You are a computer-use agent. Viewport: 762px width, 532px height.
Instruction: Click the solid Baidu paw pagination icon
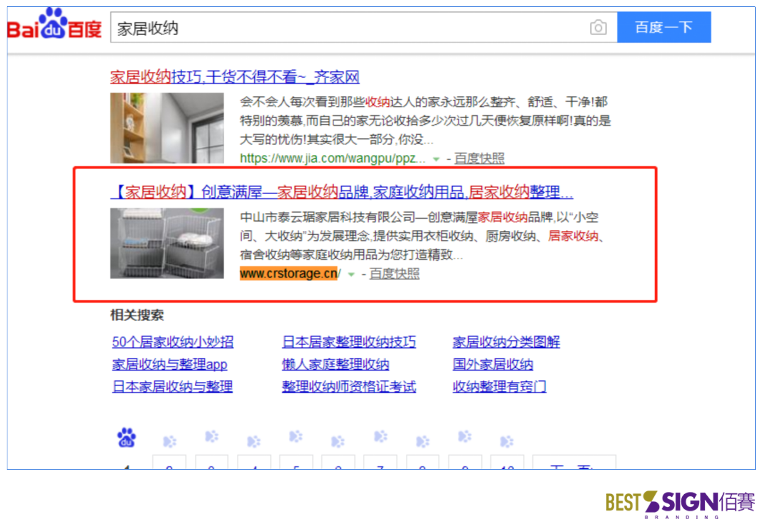(126, 438)
